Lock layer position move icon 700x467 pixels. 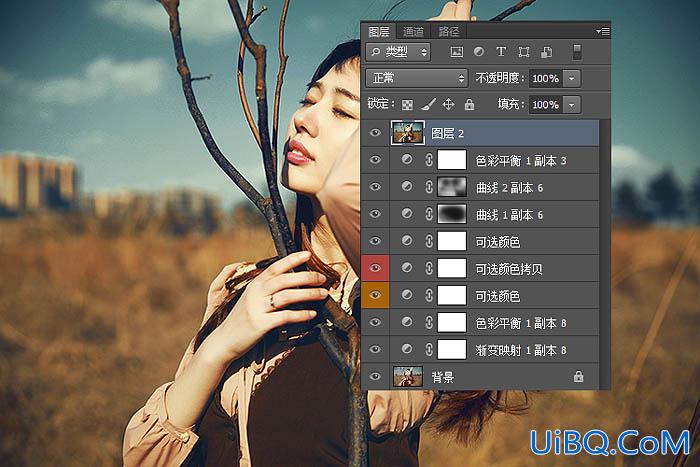point(448,105)
